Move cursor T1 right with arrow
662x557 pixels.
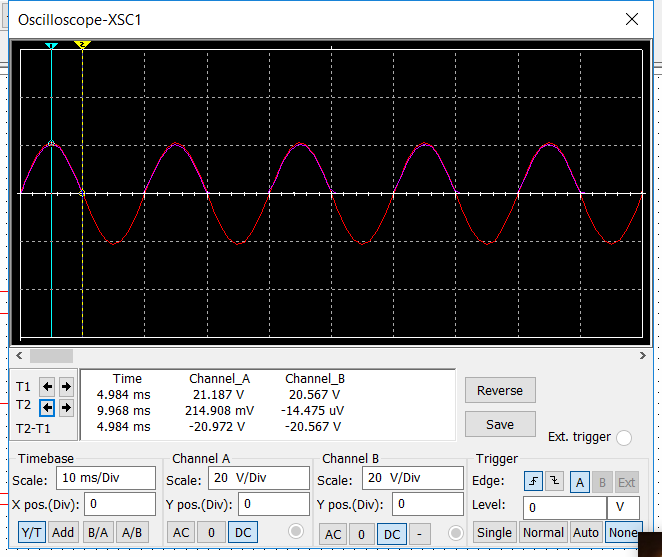tap(66, 386)
